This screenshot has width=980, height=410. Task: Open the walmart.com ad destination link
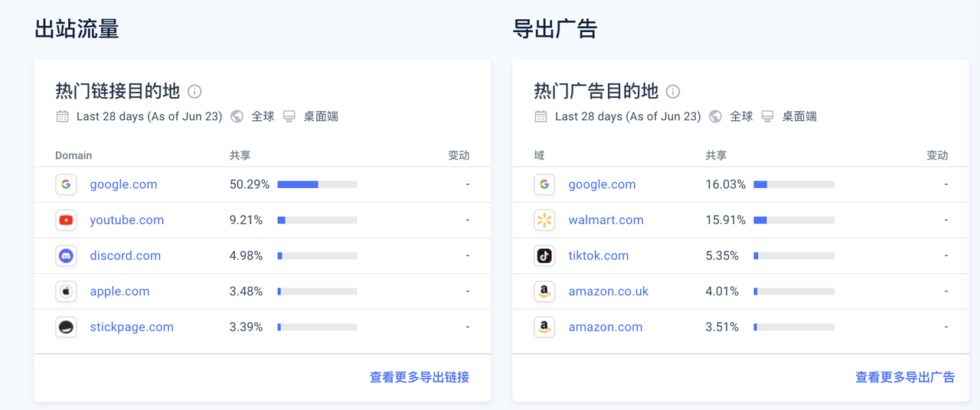coord(606,220)
